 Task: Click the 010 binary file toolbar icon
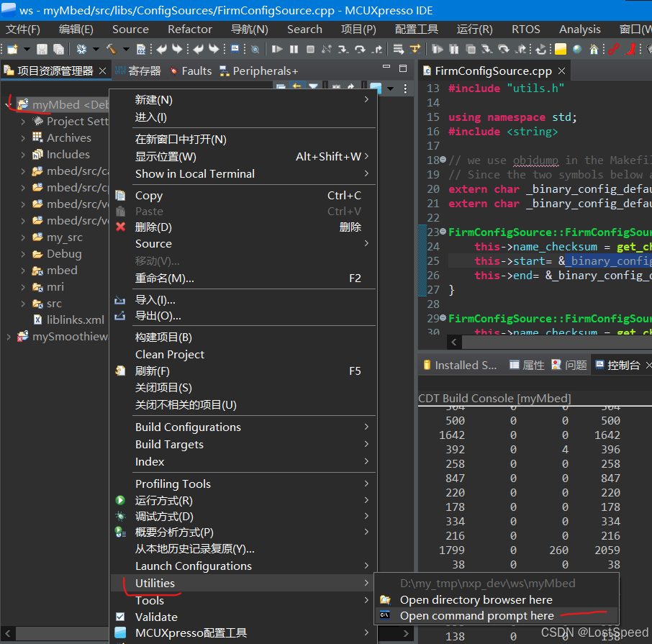[x=141, y=49]
